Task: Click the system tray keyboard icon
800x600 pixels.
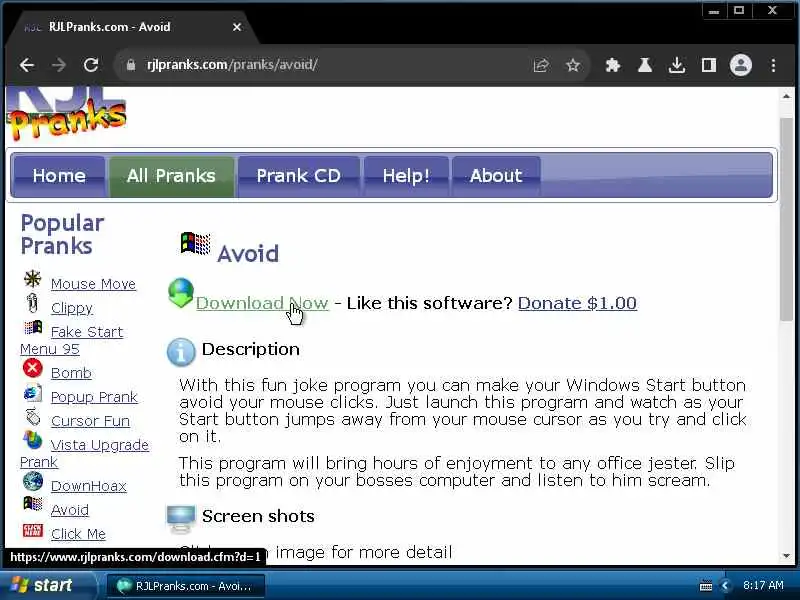Action: coord(706,586)
